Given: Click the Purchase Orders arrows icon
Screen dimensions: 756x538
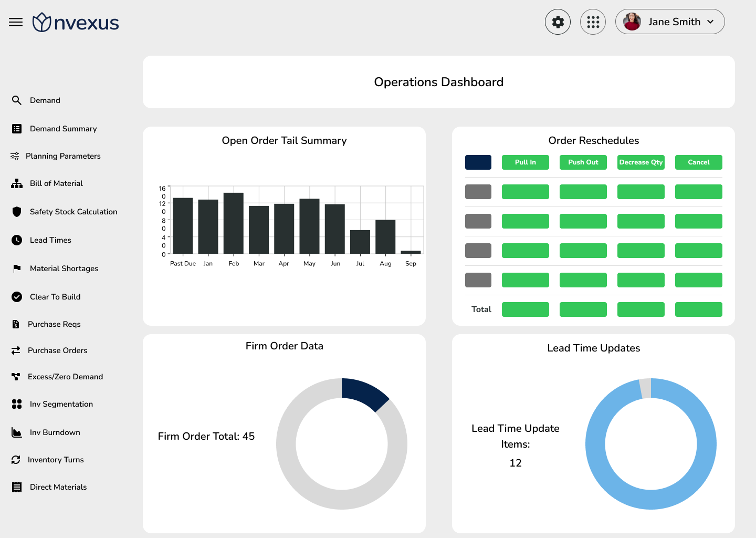Looking at the screenshot, I should pyautogui.click(x=16, y=350).
